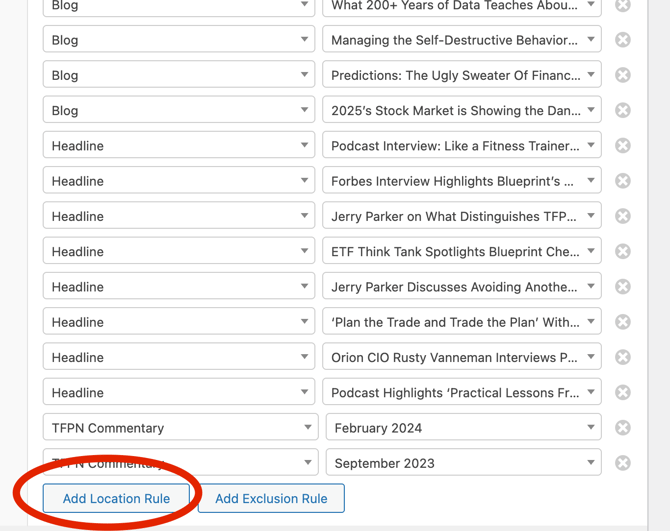Image resolution: width=670 pixels, height=531 pixels.
Task: Remove the 'Orion CIO Rusty Vanneman' rule
Action: click(622, 357)
